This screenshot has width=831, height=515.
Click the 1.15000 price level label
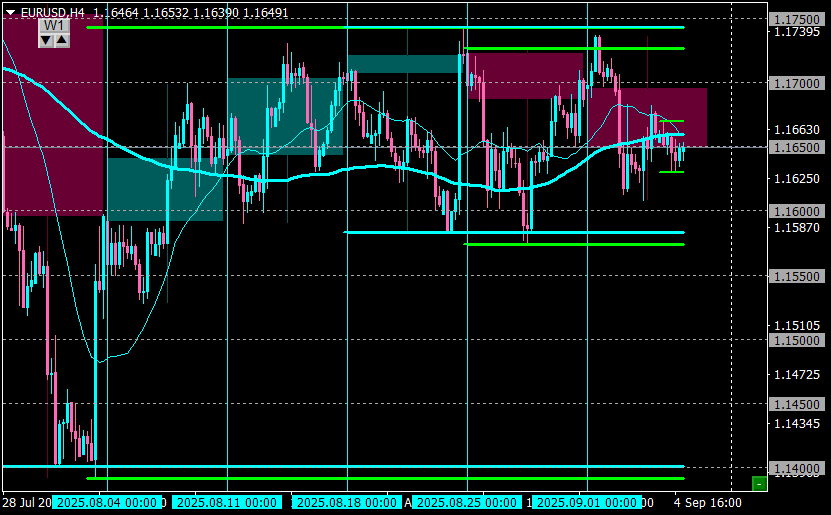[x=797, y=340]
